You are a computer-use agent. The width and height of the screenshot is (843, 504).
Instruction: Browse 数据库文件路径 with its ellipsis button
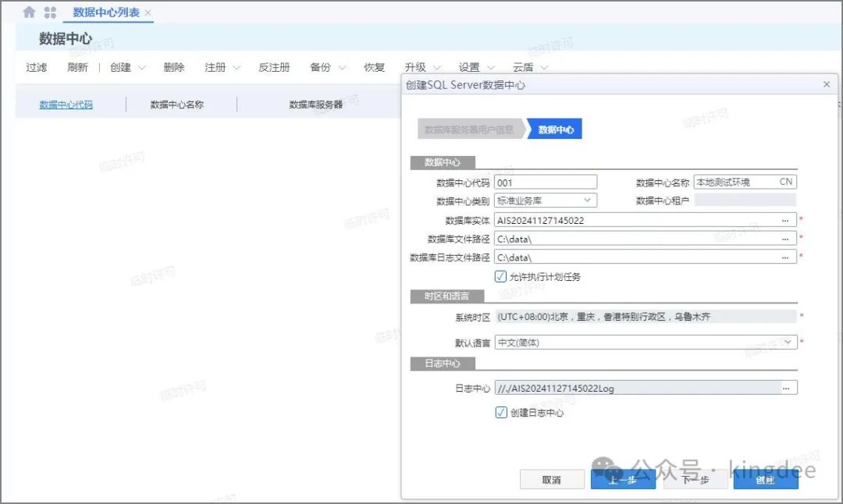coord(785,239)
